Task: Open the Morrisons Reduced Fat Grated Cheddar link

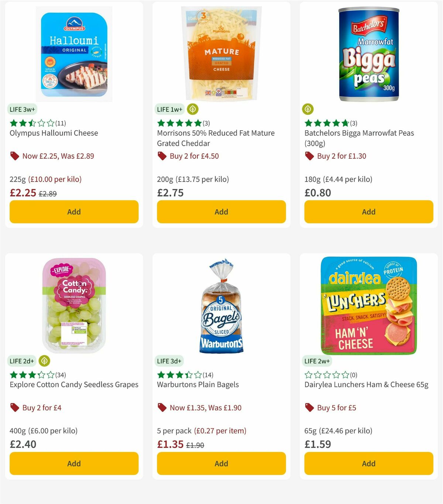Action: tap(215, 138)
